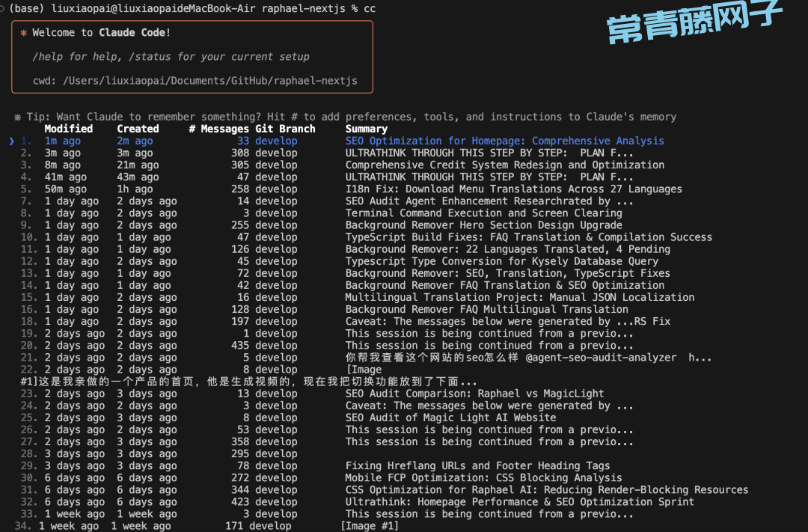Click the shell prompt line ending in "cc"

192,9
